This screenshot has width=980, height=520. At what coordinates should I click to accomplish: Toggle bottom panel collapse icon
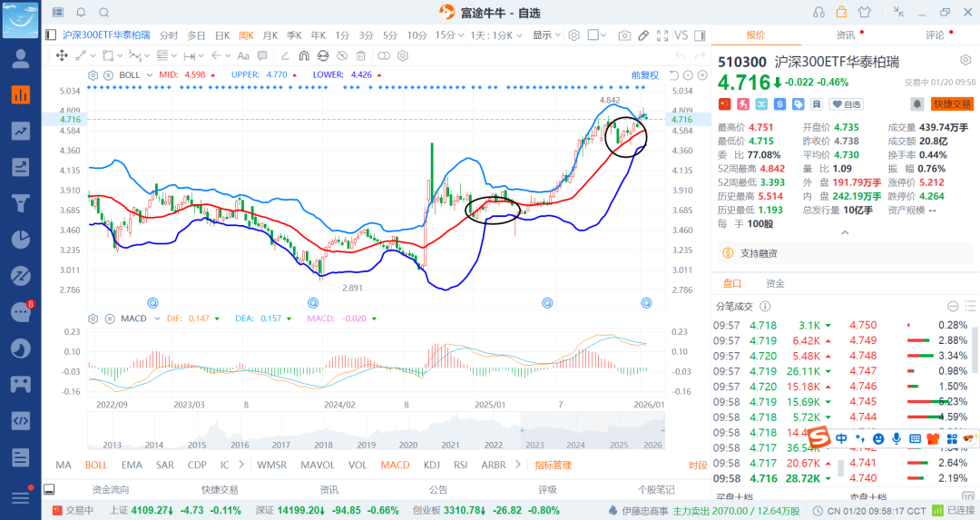pyautogui.click(x=49, y=490)
